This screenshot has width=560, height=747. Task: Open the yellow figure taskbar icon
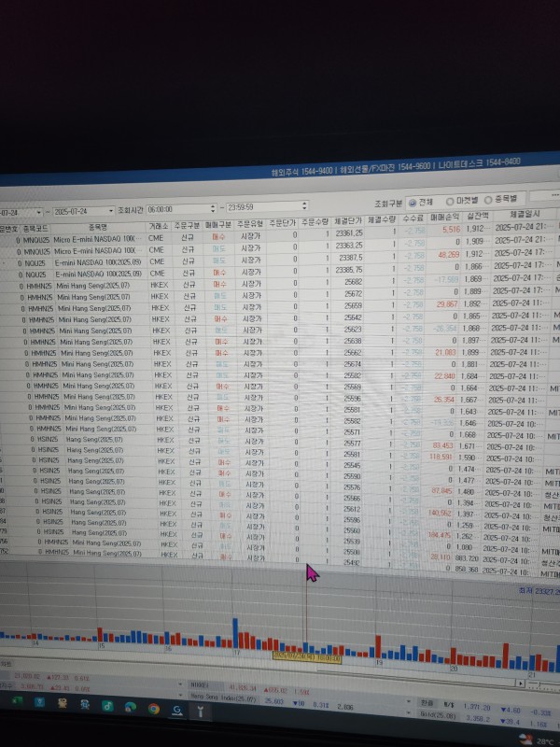tap(63, 703)
